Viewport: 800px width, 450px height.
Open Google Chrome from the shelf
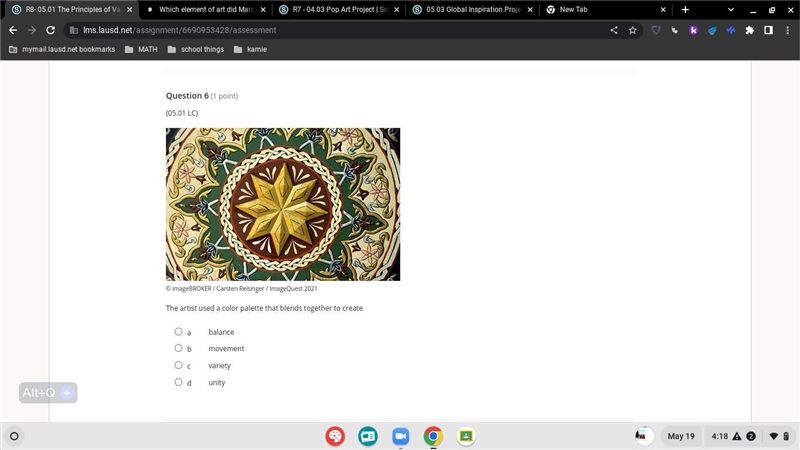[x=433, y=436]
